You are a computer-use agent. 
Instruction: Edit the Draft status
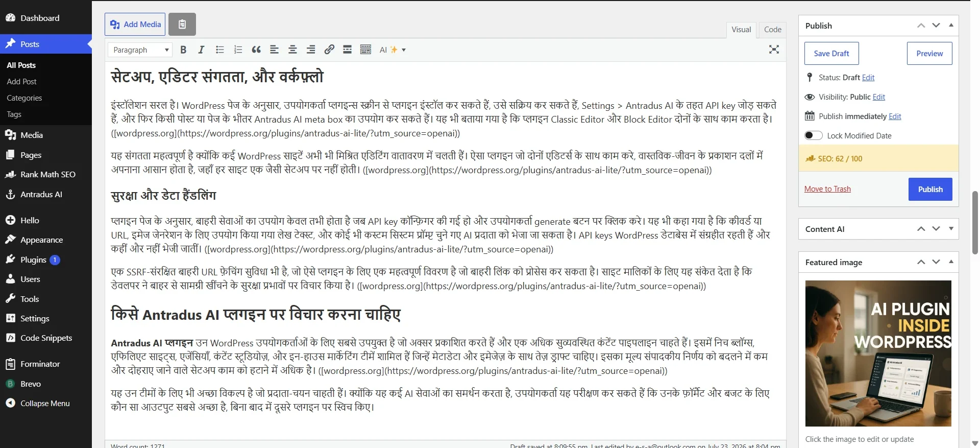tap(868, 78)
